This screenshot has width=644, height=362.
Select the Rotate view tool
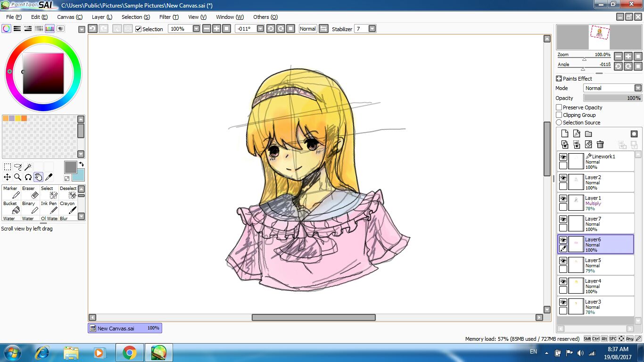pyautogui.click(x=28, y=177)
